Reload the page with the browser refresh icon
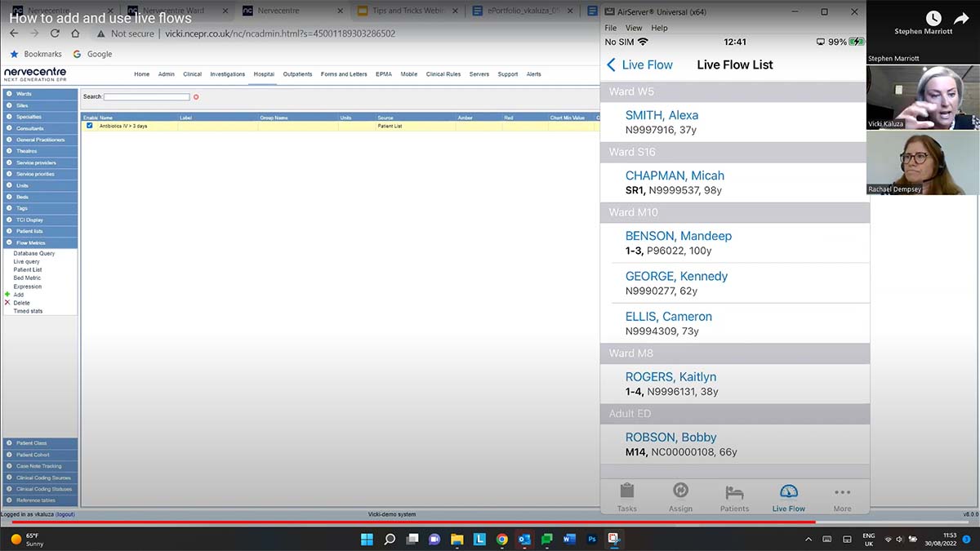The height and width of the screenshot is (551, 980). [x=54, y=33]
